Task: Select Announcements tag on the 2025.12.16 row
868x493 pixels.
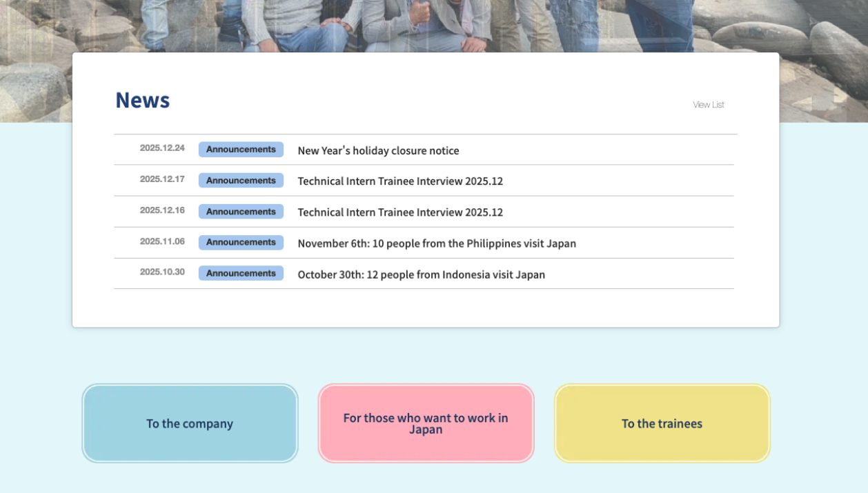Action: pos(241,212)
